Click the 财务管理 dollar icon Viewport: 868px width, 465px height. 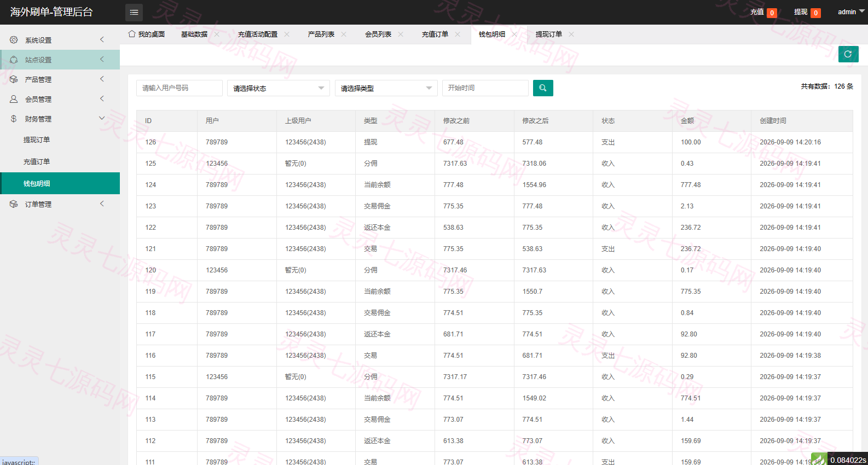pos(14,119)
